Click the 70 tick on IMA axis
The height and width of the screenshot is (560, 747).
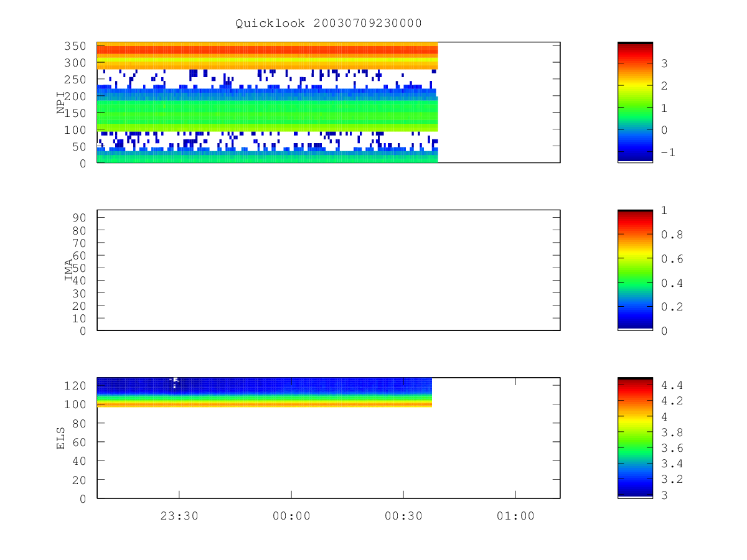[x=80, y=243]
